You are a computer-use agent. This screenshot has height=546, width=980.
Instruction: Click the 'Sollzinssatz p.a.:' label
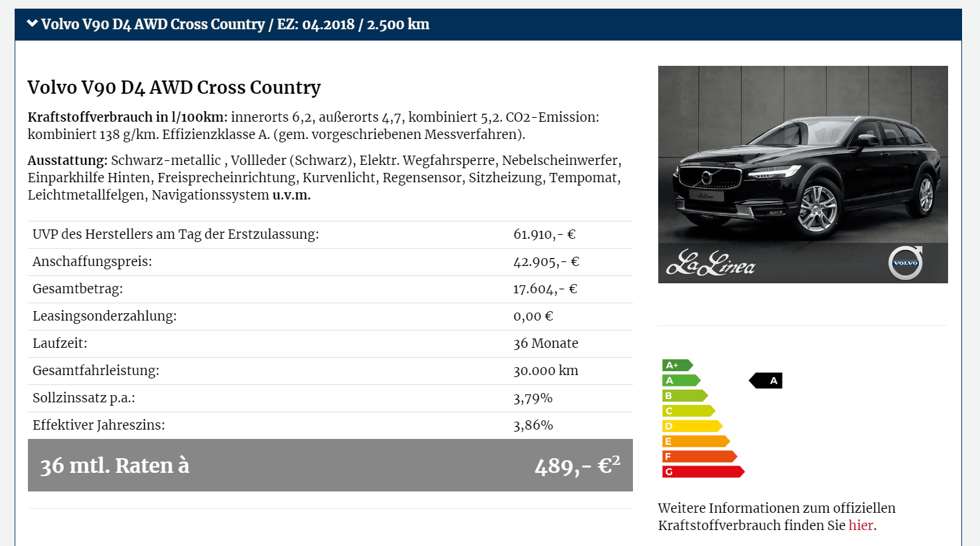[84, 398]
